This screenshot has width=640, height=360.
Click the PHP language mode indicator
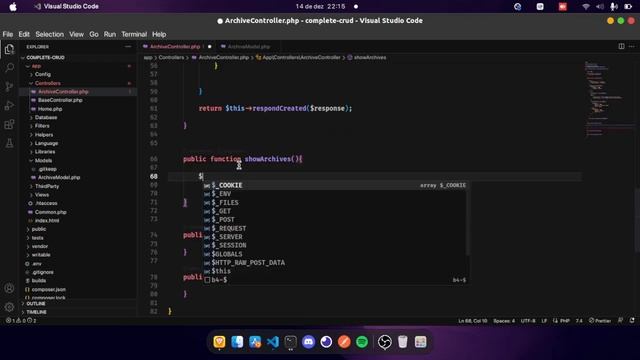pyautogui.click(x=565, y=320)
